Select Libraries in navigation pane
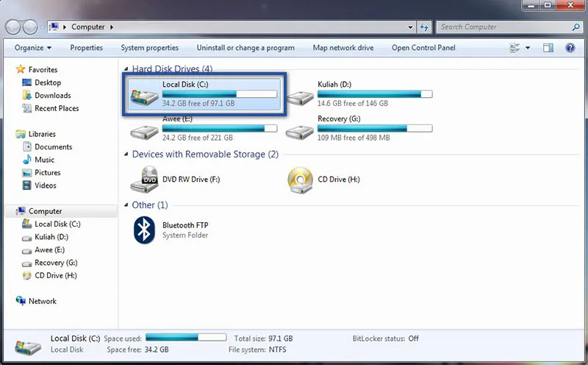 tap(42, 134)
